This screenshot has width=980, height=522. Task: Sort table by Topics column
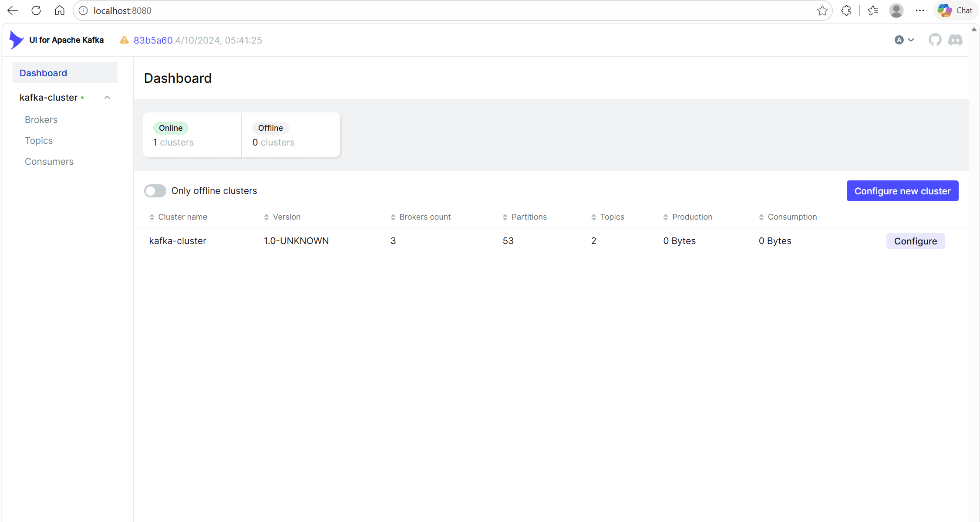608,217
